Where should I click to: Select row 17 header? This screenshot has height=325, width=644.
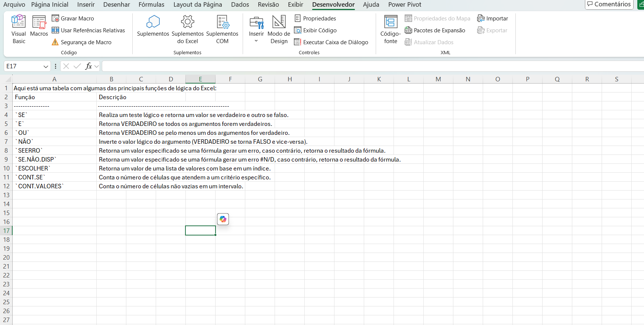click(x=6, y=231)
